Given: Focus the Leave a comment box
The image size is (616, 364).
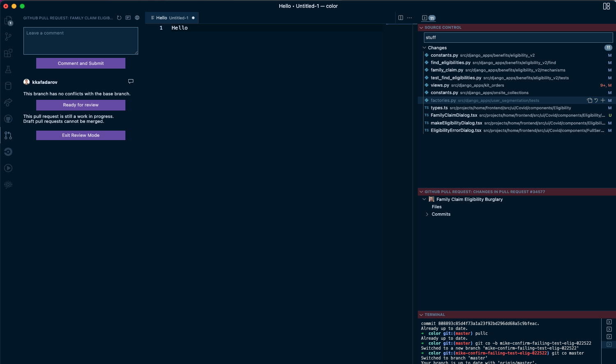Looking at the screenshot, I should (x=81, y=41).
